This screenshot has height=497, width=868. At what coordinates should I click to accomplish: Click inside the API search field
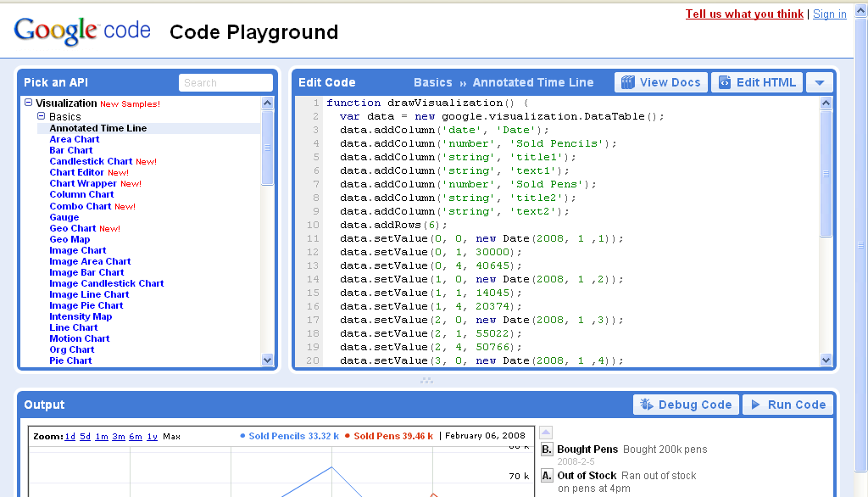pos(225,81)
